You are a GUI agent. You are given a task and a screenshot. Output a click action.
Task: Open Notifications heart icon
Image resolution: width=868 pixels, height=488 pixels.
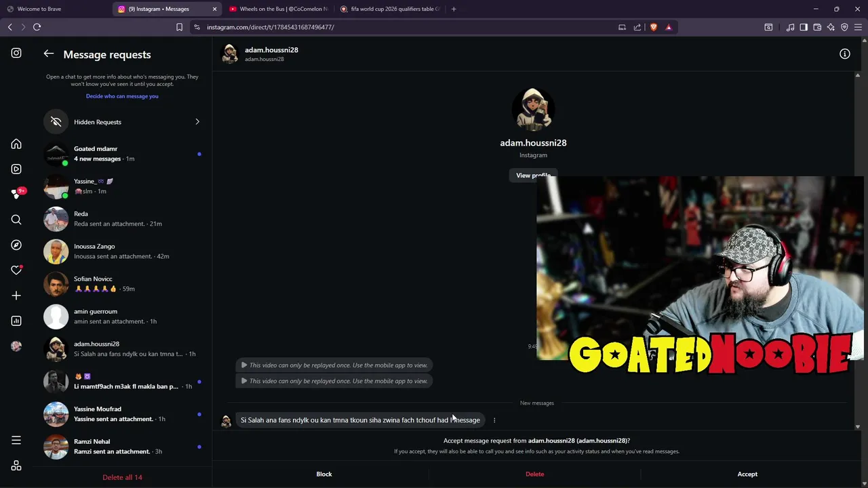click(16, 270)
